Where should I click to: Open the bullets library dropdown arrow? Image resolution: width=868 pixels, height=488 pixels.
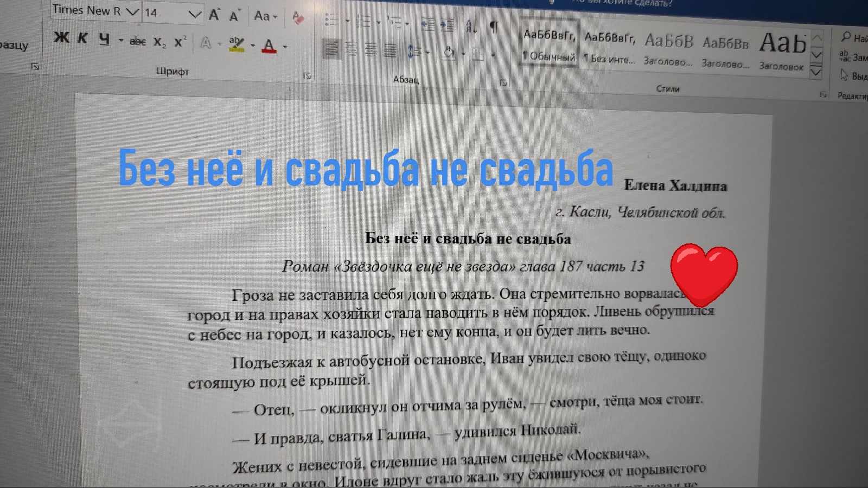347,22
